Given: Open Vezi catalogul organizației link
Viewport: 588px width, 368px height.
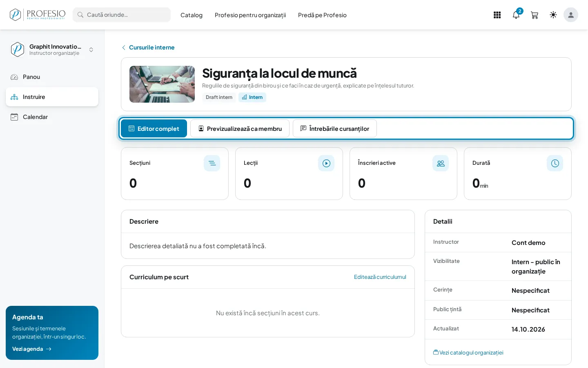Looking at the screenshot, I should click(468, 352).
